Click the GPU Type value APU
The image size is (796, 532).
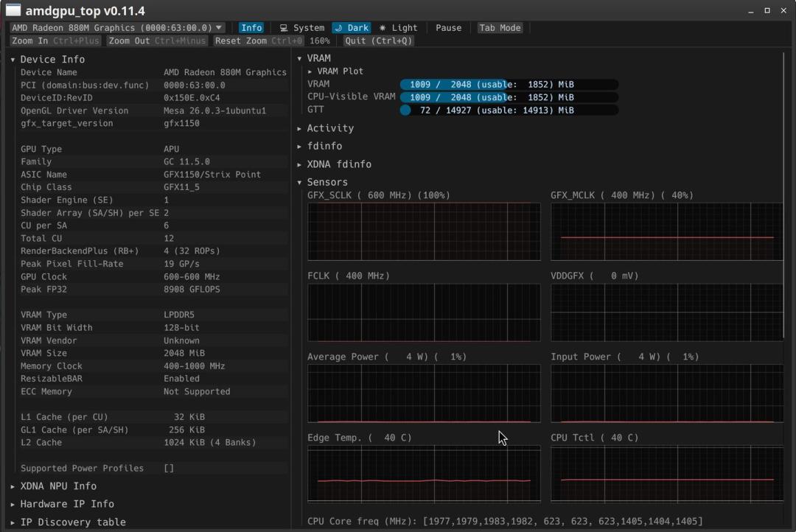point(172,150)
